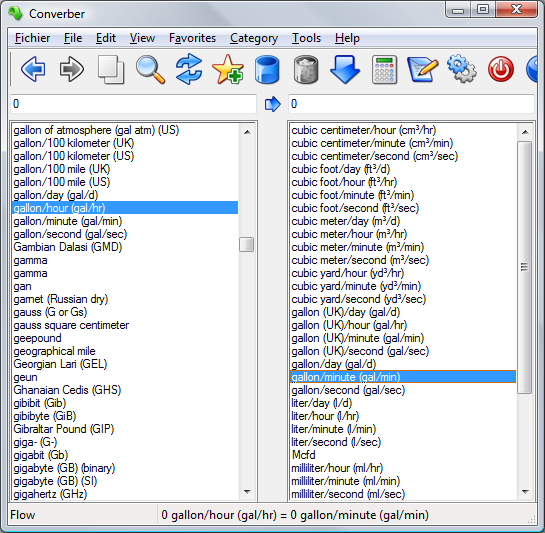This screenshot has height=533, width=545.
Task: Open settings via the blue gears icon
Action: pos(462,68)
